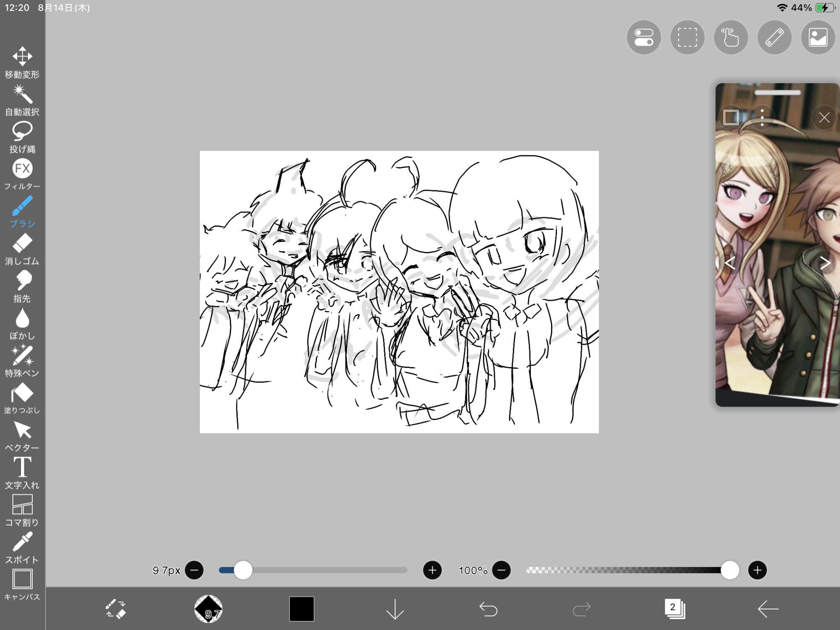Image resolution: width=840 pixels, height=630 pixels.
Task: Toggle the stabilizer hand-touch setting icon
Action: pos(731,37)
